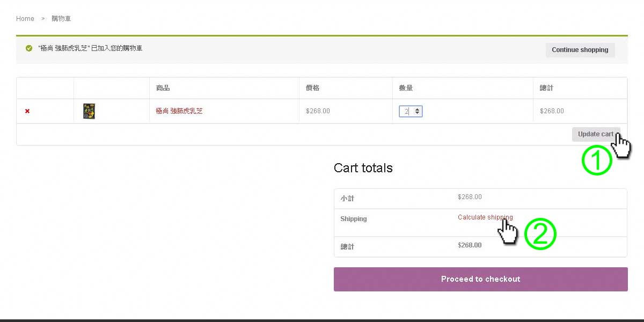Screen dimensions: 644x322
Task: Click the green circled number 1 annotation
Action: click(x=597, y=160)
